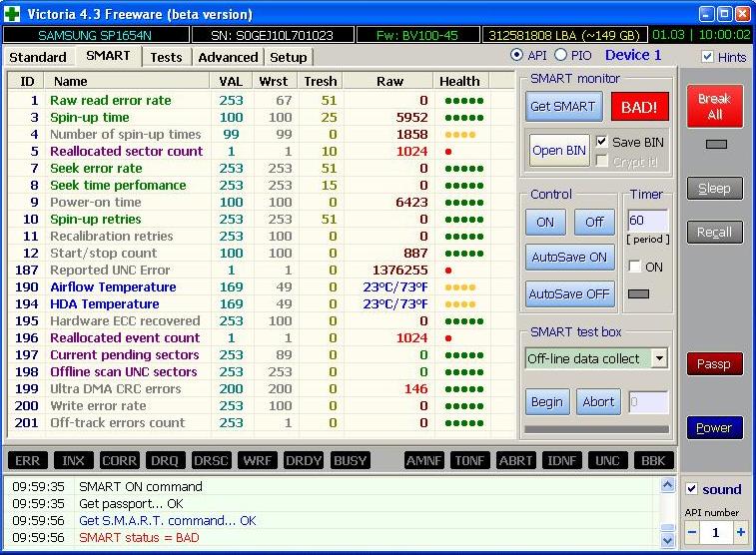This screenshot has height=555, width=756.
Task: Click the DRQ status indicator
Action: [165, 460]
